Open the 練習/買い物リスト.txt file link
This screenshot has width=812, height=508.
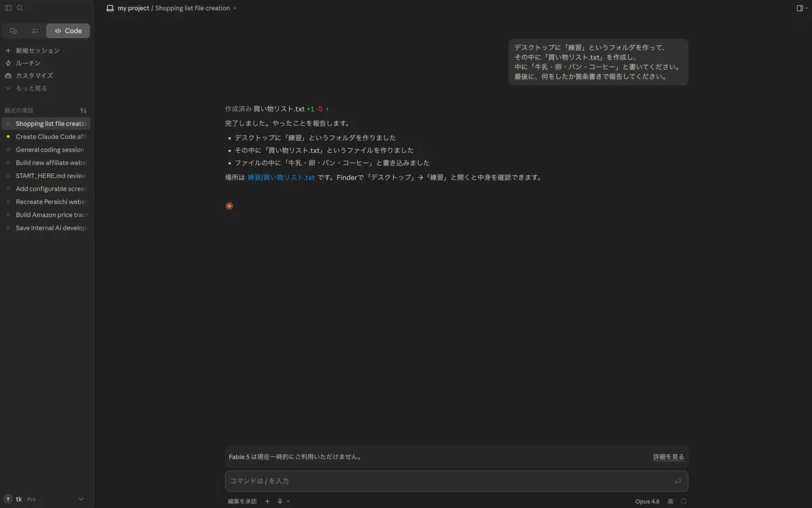[x=281, y=177]
